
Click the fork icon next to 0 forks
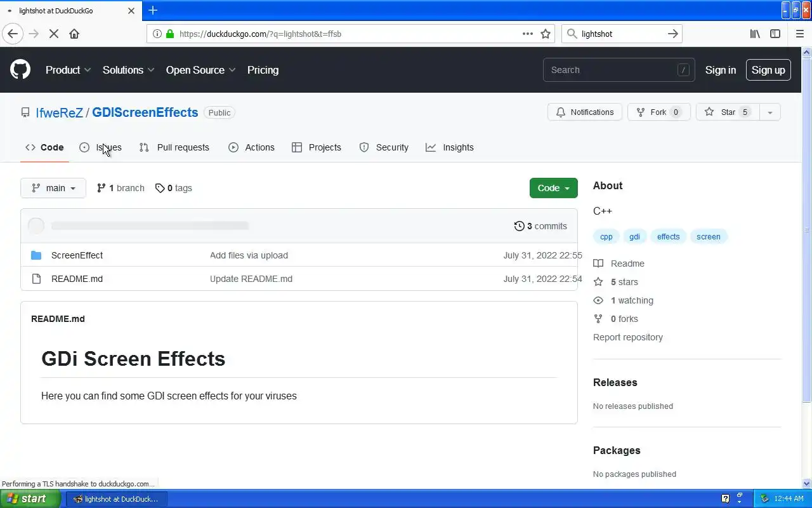pyautogui.click(x=598, y=319)
